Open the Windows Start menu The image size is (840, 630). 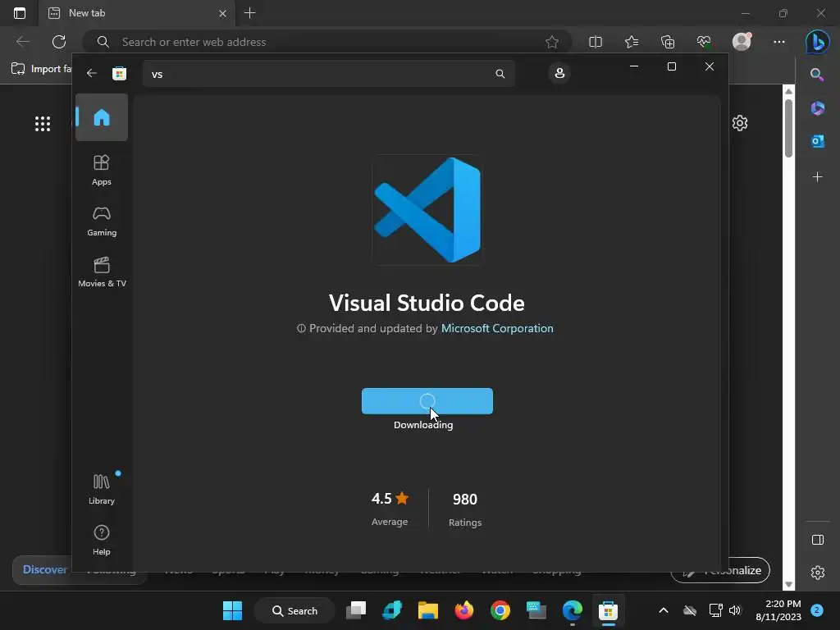tap(232, 610)
